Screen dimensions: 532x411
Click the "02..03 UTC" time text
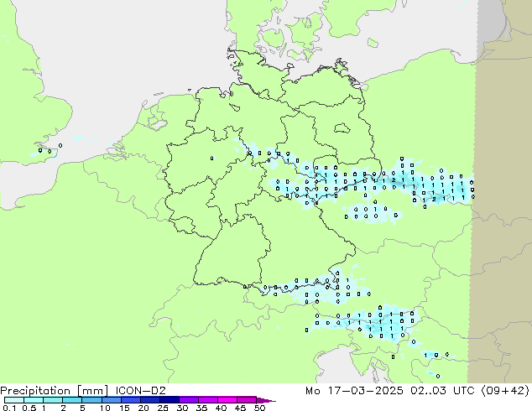coord(442,390)
